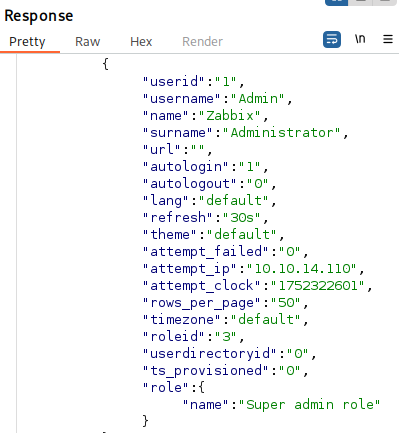Image resolution: width=399 pixels, height=433 pixels.
Task: Click the "userid" key line
Action: click(194, 81)
